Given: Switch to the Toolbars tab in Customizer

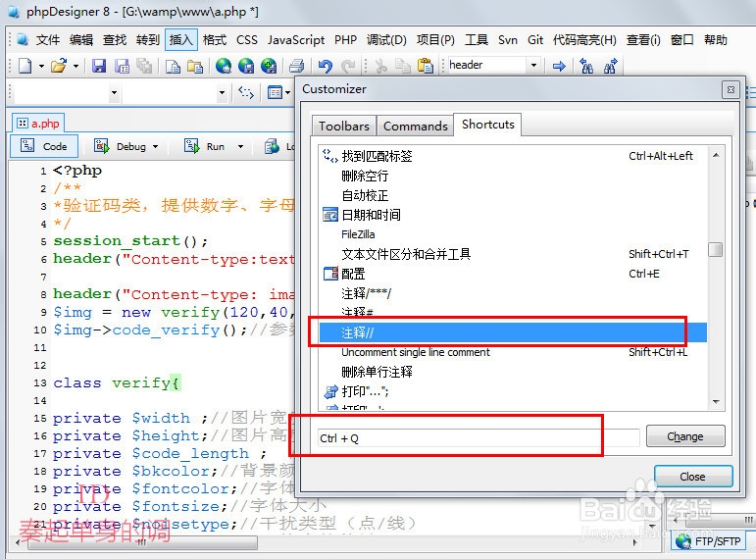Looking at the screenshot, I should click(x=344, y=126).
